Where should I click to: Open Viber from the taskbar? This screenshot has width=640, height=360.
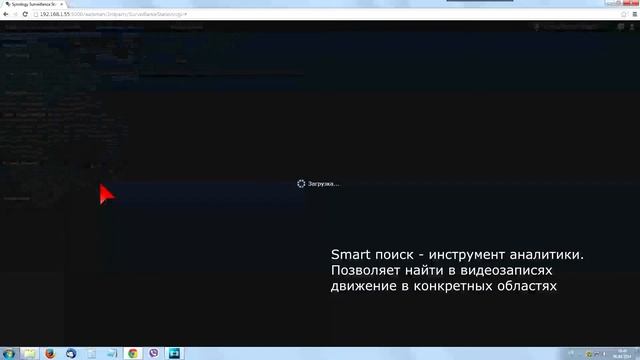pos(154,353)
